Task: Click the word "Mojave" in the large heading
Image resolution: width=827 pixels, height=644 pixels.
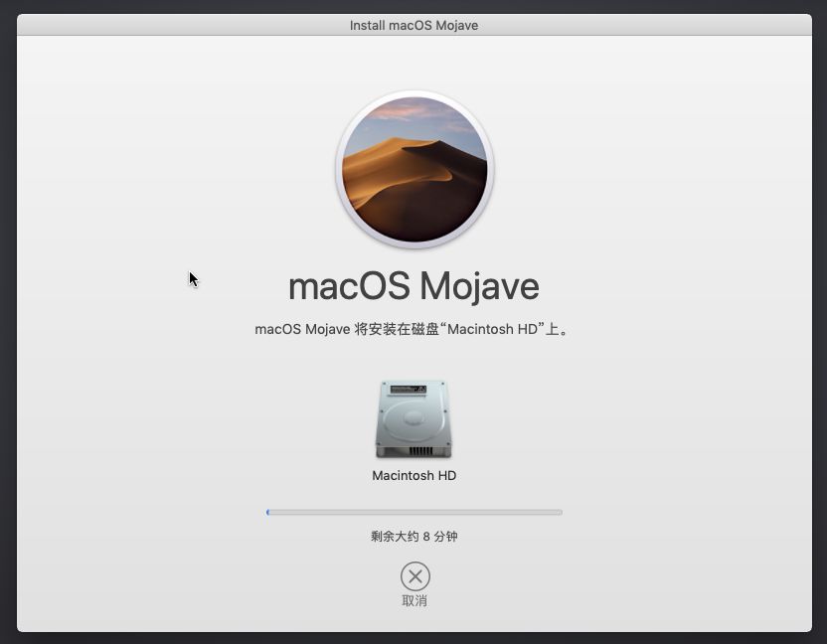Action: coord(478,286)
